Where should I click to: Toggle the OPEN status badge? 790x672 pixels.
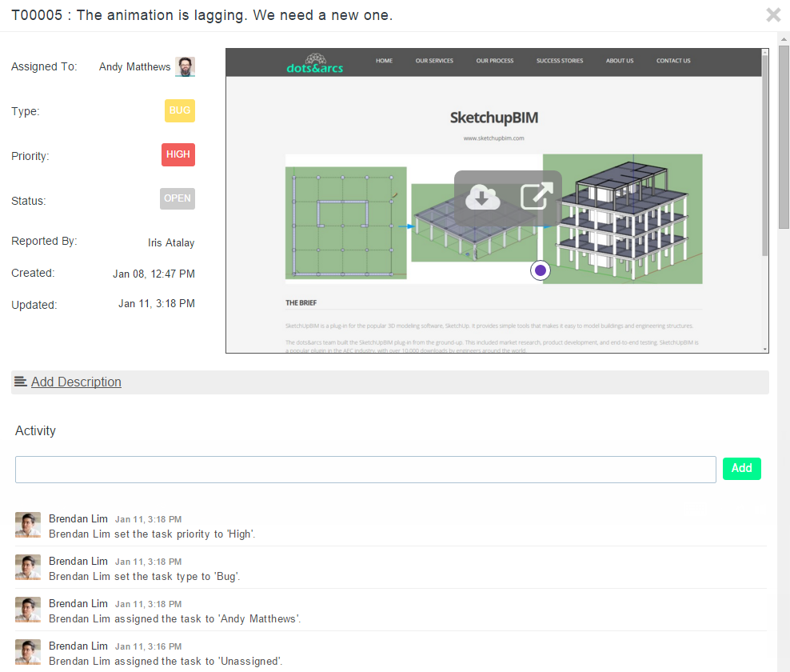(x=177, y=198)
